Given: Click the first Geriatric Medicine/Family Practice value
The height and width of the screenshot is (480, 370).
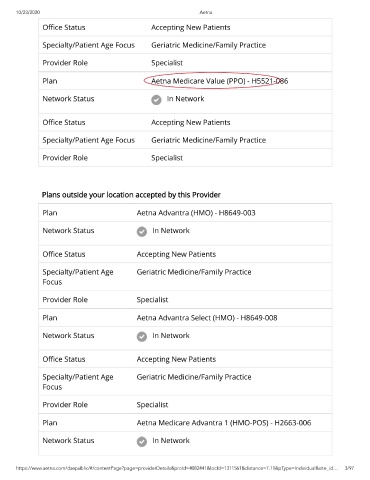Looking at the screenshot, I should pos(209,45).
